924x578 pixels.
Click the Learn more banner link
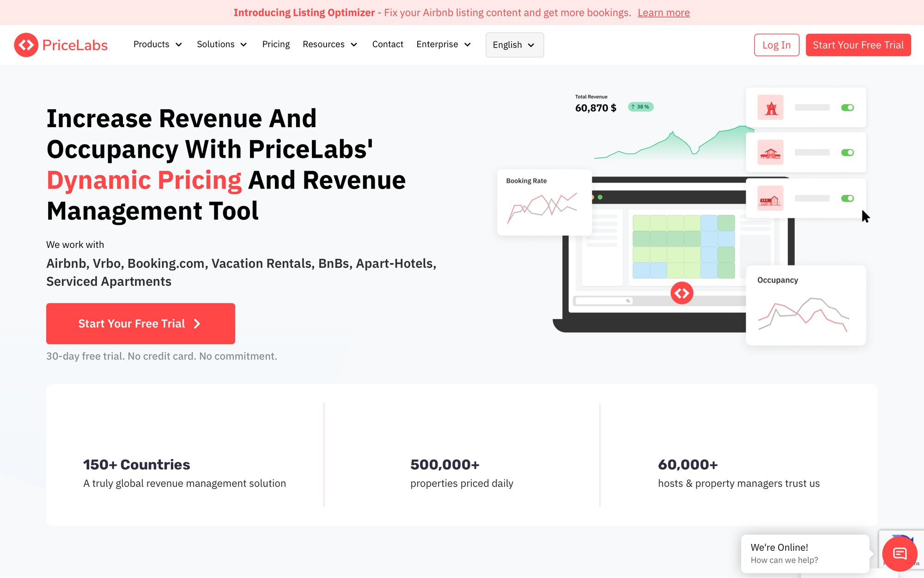point(663,12)
